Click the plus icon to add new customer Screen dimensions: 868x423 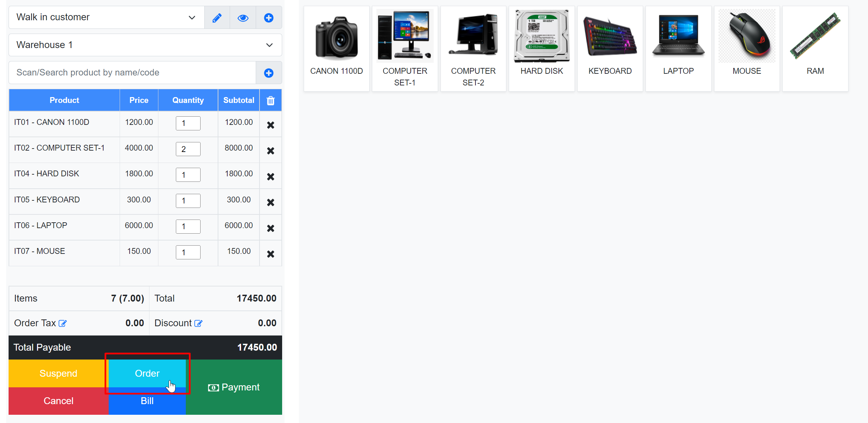pos(269,17)
